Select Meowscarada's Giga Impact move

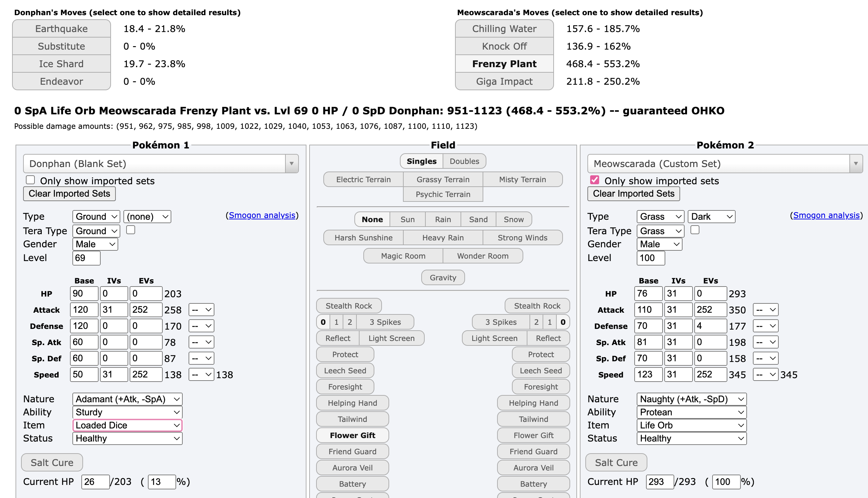click(x=504, y=81)
